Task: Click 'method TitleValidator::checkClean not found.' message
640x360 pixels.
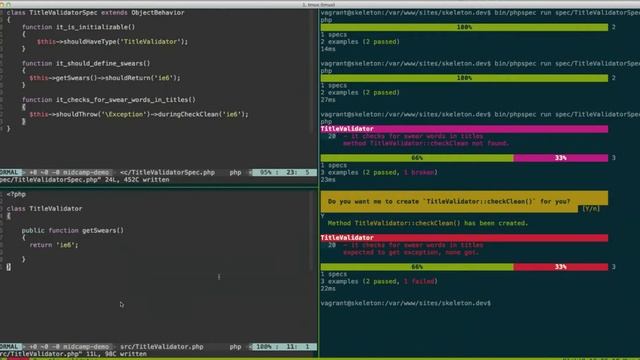Action: tap(426, 144)
